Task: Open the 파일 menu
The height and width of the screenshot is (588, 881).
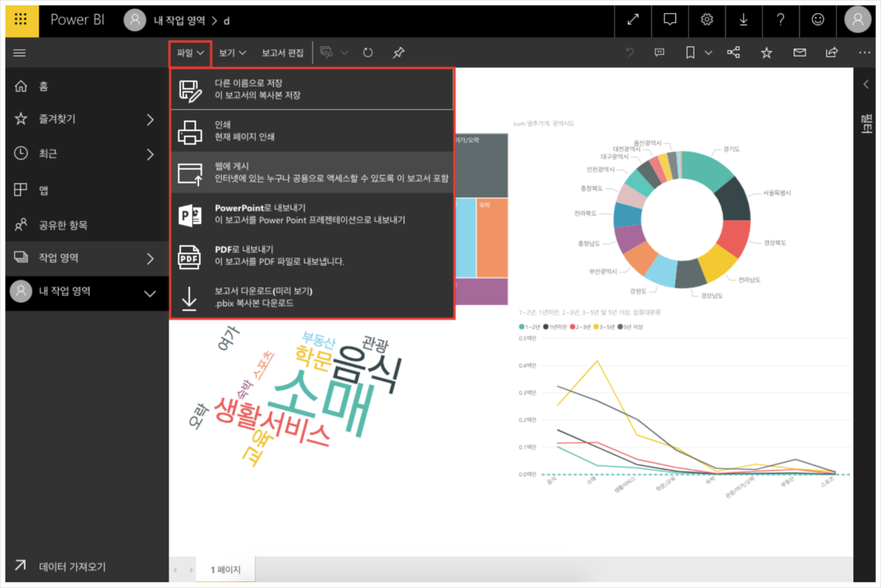Action: [x=190, y=53]
